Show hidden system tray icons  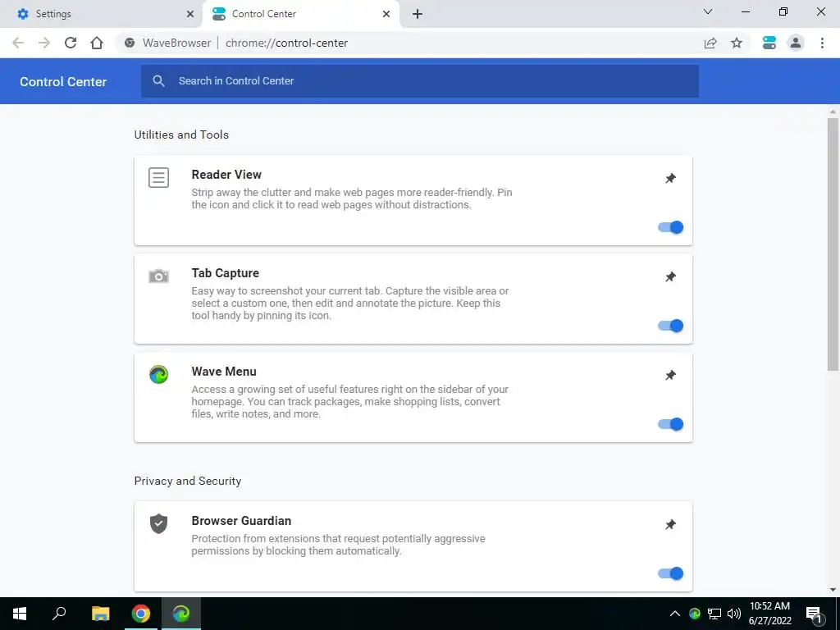pyautogui.click(x=675, y=614)
